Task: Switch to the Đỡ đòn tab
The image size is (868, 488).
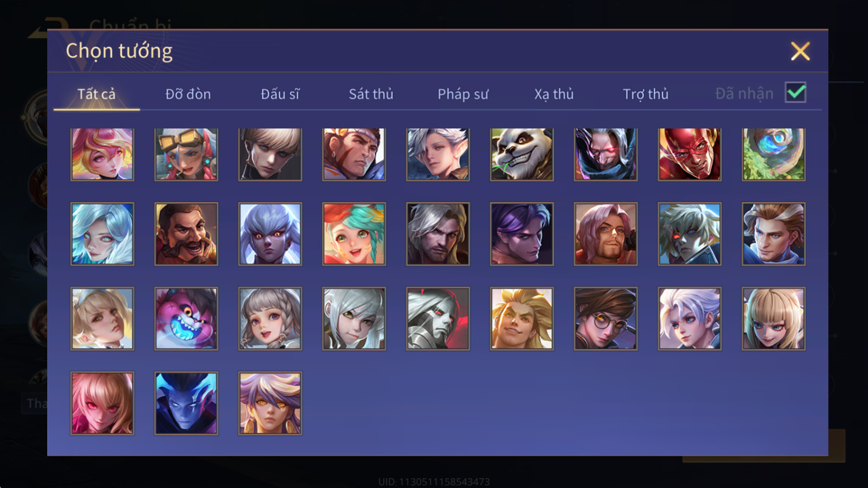Action: coord(188,94)
